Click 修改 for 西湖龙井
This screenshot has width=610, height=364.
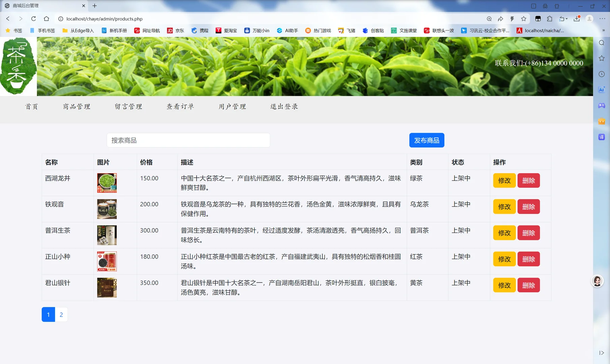[x=504, y=180]
